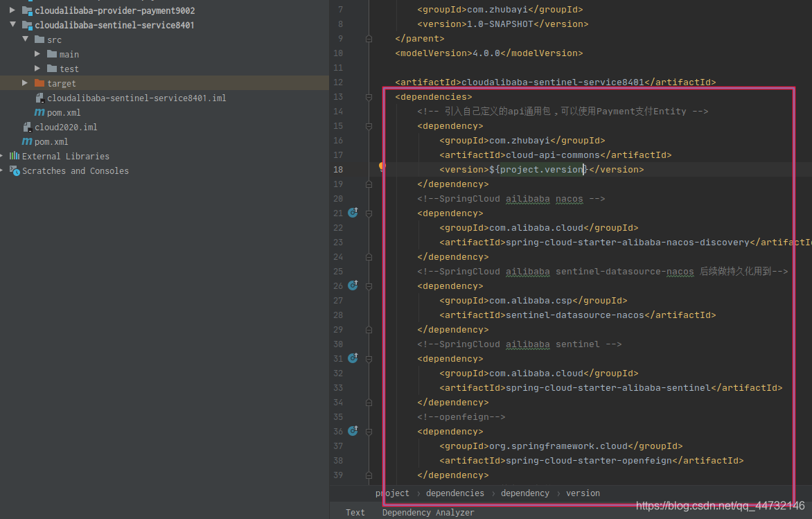The height and width of the screenshot is (519, 812).
Task: Click spring-cloud-starter-openfeign artifactId text
Action: (589, 461)
